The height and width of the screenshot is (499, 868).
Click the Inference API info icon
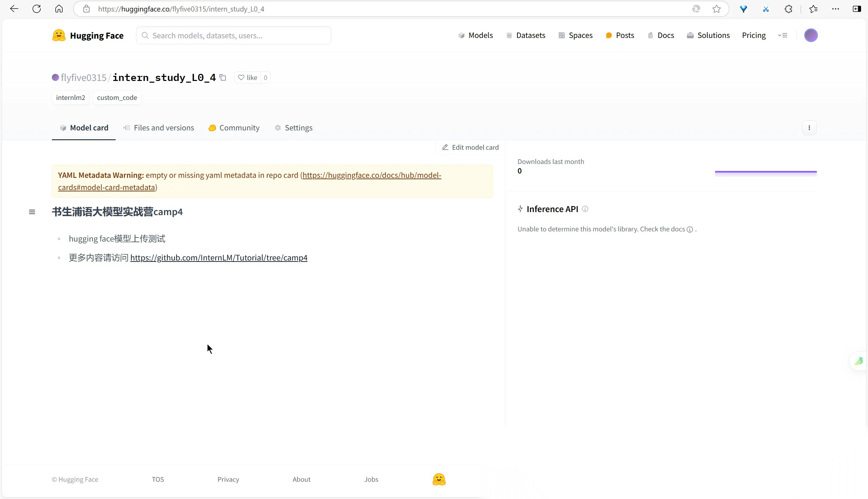tap(585, 209)
